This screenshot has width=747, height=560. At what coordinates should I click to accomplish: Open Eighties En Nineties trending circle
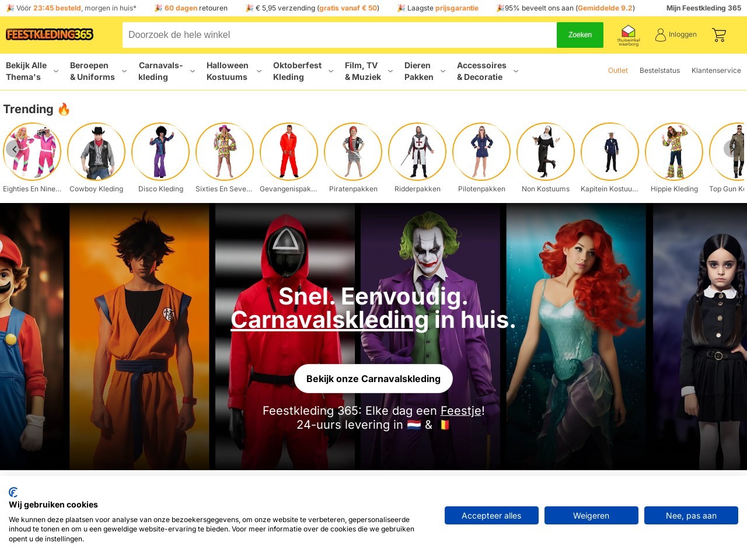32,152
